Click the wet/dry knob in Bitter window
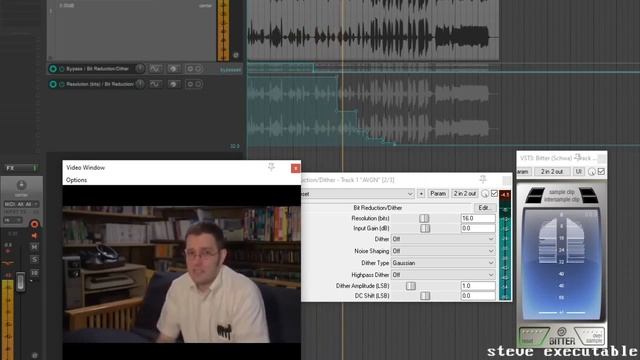 pos(592,172)
